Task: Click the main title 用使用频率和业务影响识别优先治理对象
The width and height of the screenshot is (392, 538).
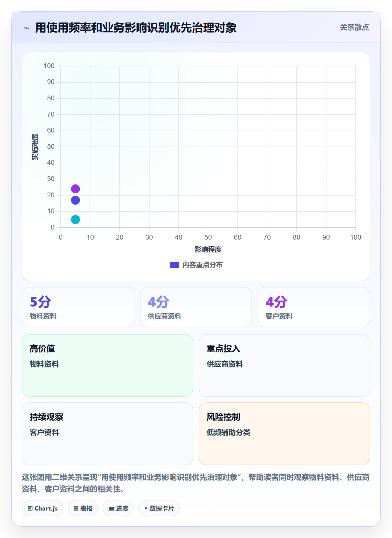Action: pyautogui.click(x=136, y=28)
